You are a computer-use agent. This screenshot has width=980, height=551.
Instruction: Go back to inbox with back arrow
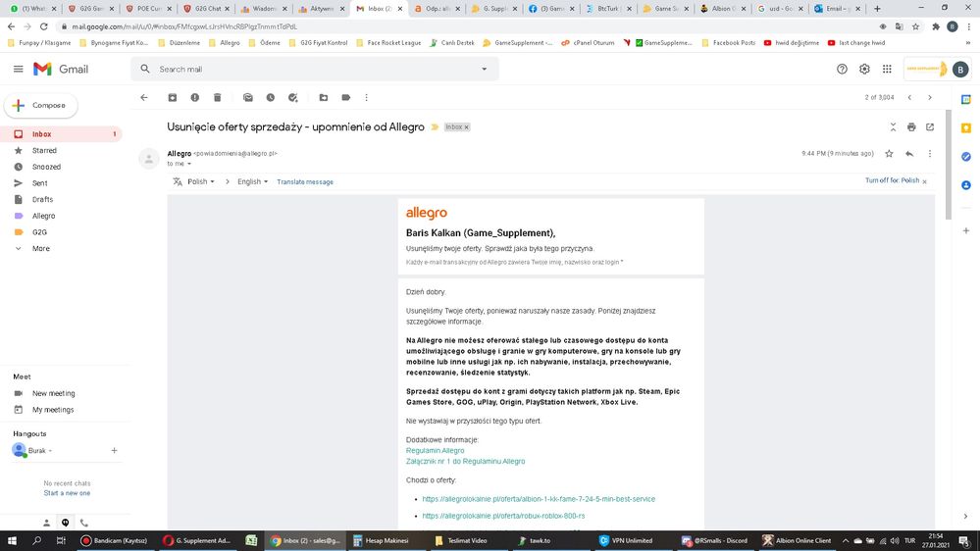tap(144, 97)
